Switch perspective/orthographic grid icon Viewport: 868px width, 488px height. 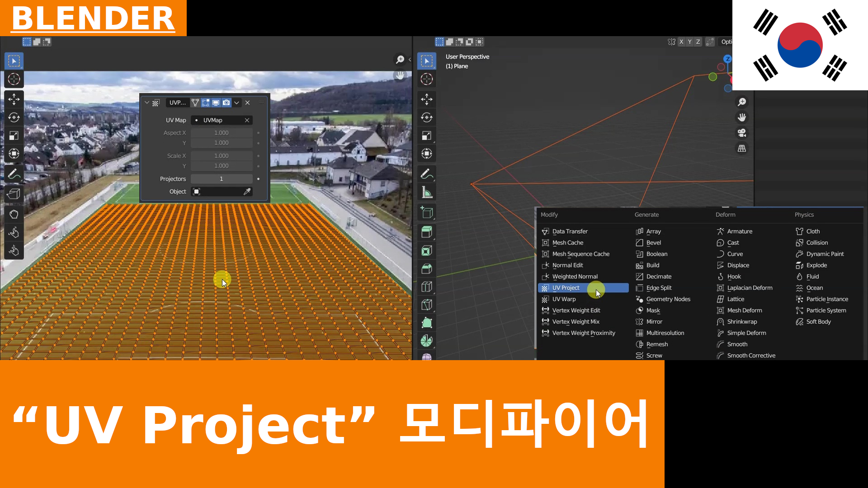point(742,148)
